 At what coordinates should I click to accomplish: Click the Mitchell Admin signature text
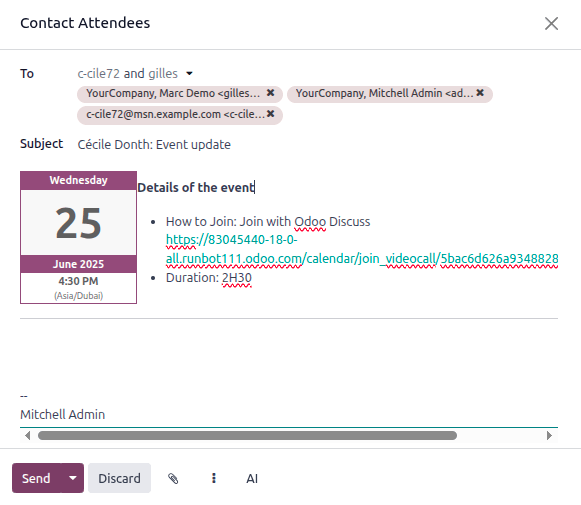pyautogui.click(x=63, y=414)
